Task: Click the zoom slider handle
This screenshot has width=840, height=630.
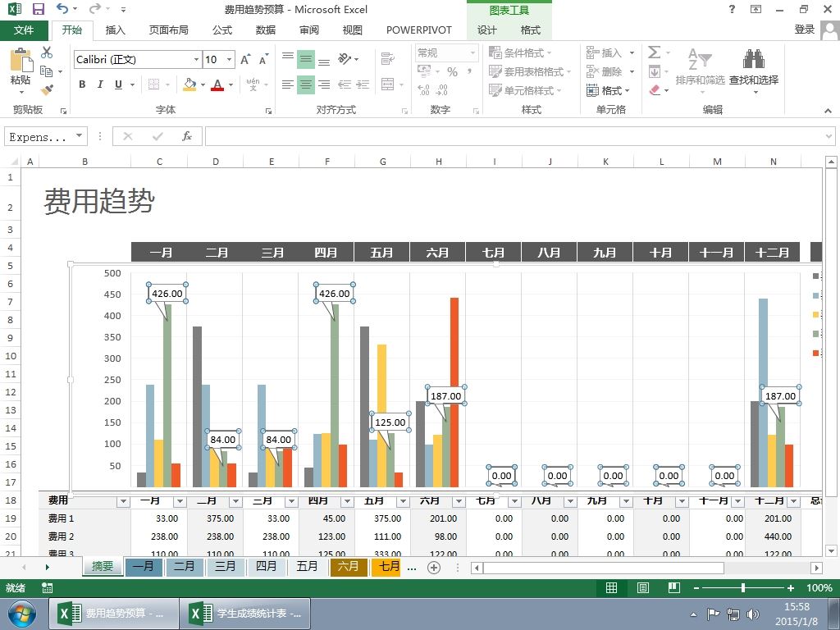Action: click(743, 587)
